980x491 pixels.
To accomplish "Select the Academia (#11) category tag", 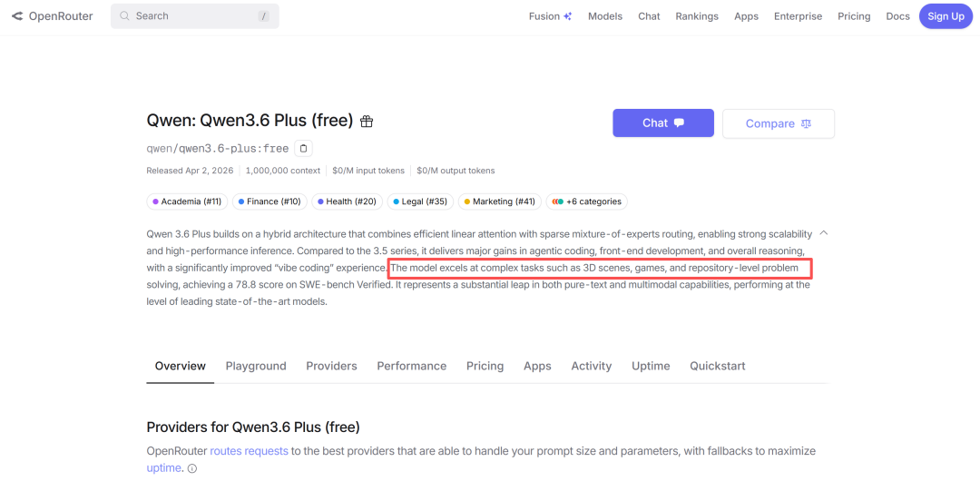I will click(187, 201).
